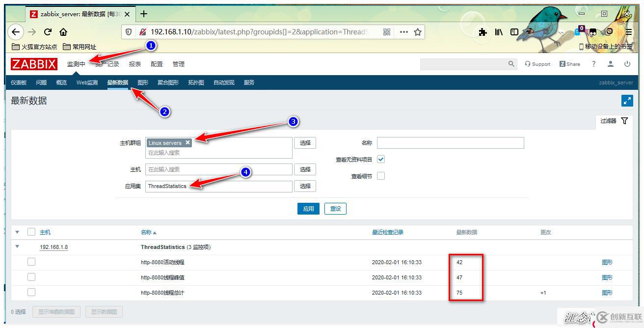Focus the 应用集 ThreadStatistics input field

(218, 186)
